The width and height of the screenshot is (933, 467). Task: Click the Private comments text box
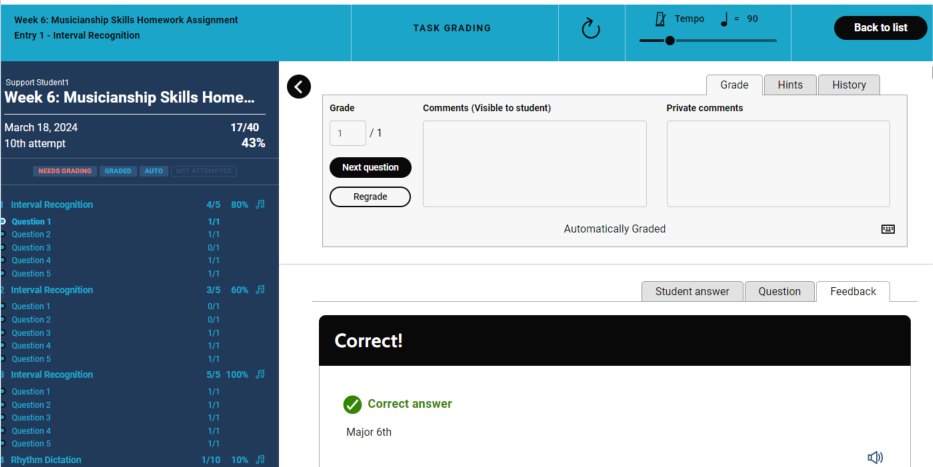coord(778,164)
